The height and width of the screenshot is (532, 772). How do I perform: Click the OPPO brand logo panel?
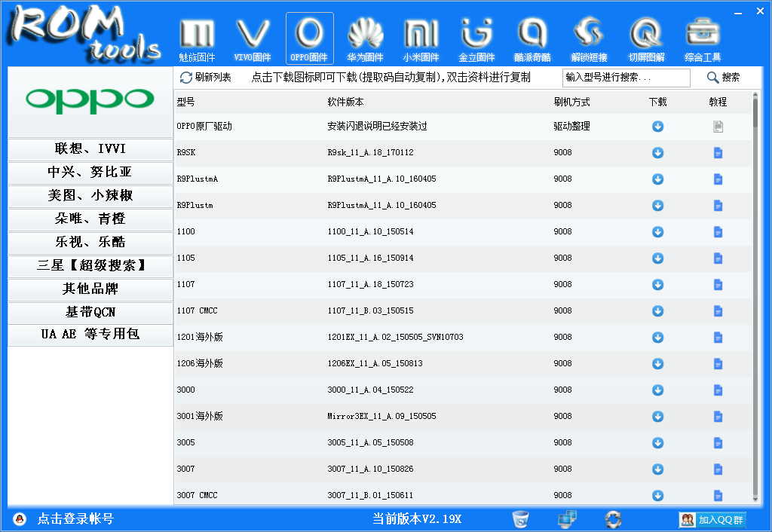pos(90,102)
